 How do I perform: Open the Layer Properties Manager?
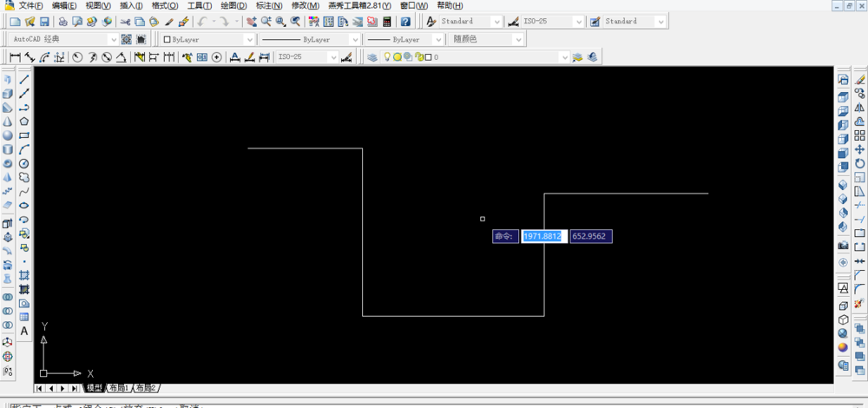click(x=372, y=56)
